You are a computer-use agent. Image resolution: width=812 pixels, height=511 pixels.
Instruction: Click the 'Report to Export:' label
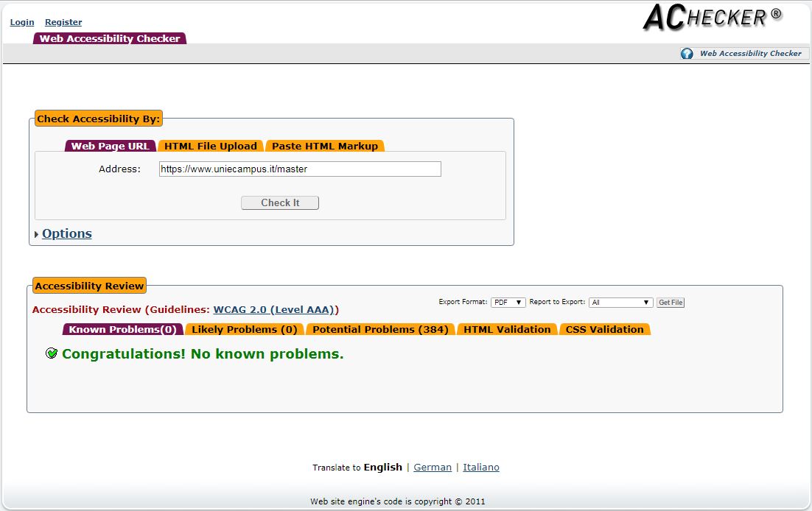tap(557, 302)
